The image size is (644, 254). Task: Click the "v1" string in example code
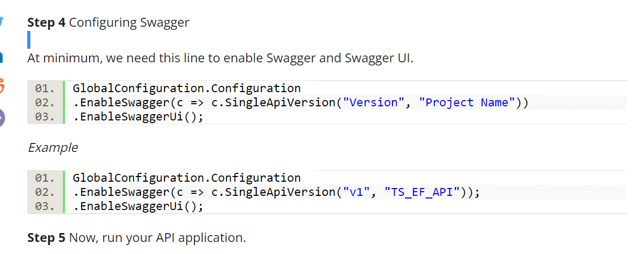click(x=356, y=192)
